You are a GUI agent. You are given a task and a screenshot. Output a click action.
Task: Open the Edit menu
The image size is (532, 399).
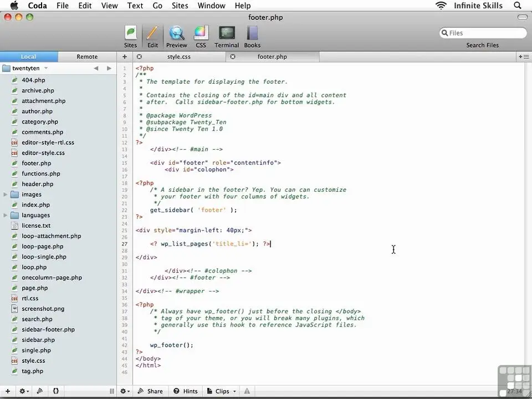pos(85,6)
